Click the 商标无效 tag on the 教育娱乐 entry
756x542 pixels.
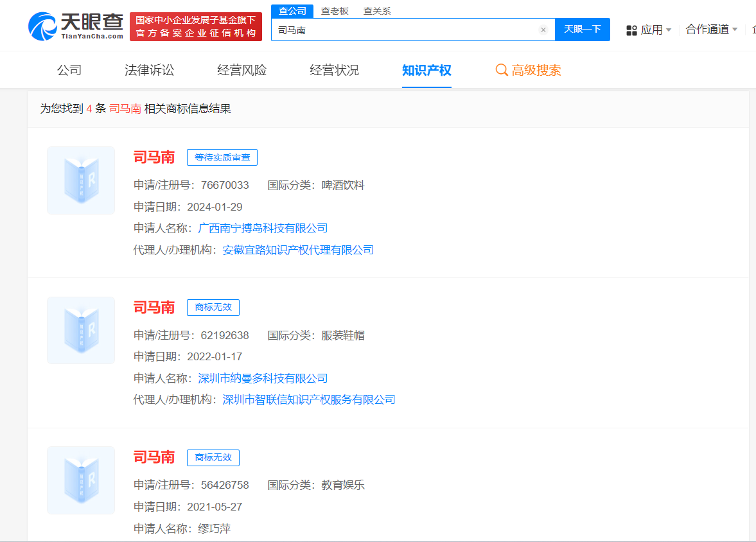click(213, 458)
